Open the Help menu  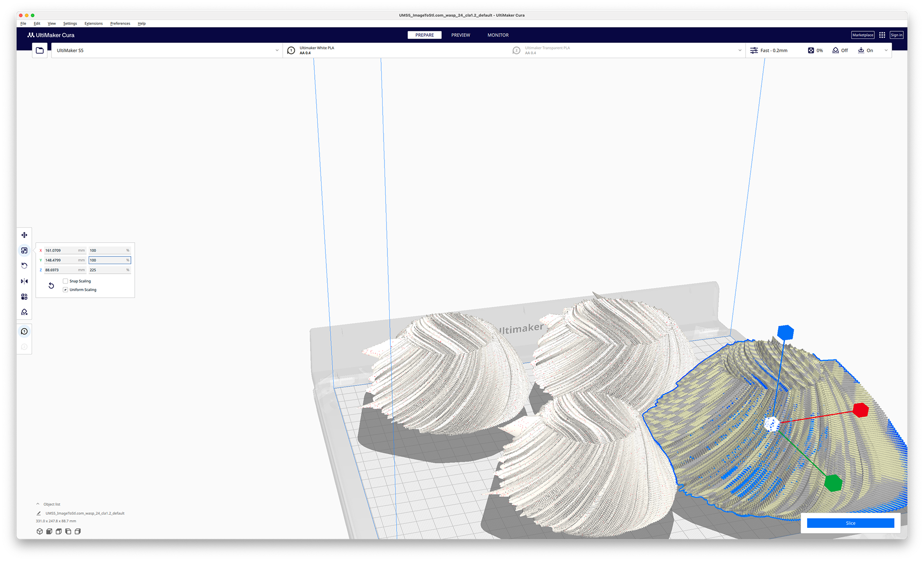pos(141,24)
